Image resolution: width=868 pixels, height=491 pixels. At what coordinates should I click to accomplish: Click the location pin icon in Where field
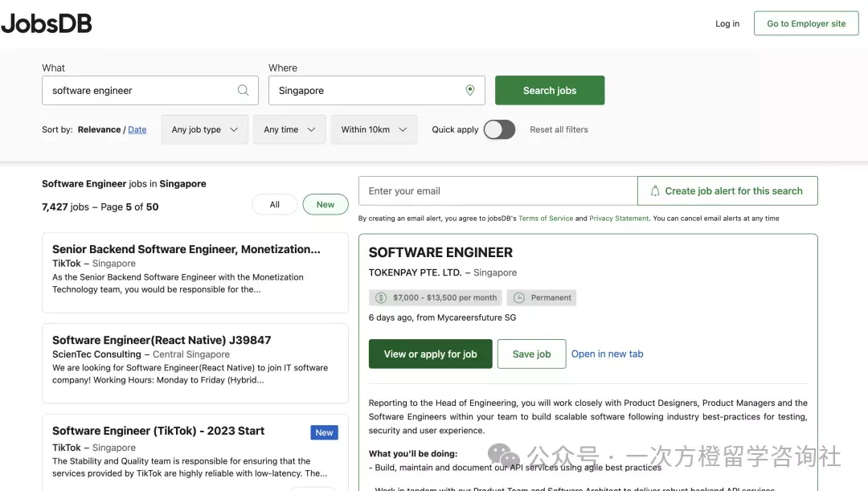[x=470, y=90]
